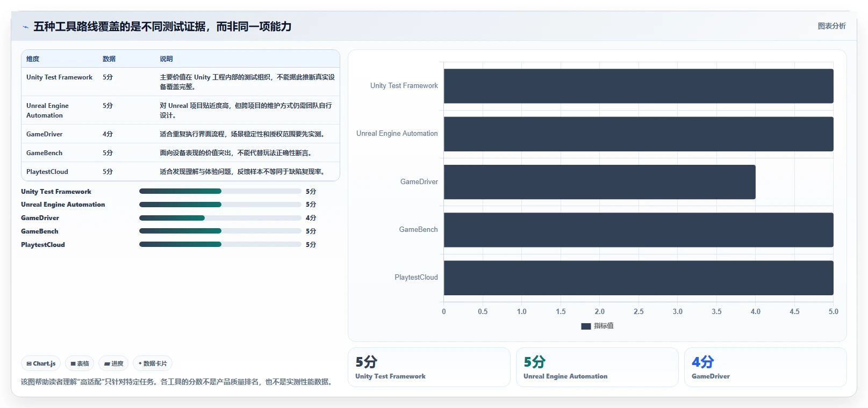
Task: Click the 4.0 tick on the chart x-axis
Action: 756,311
